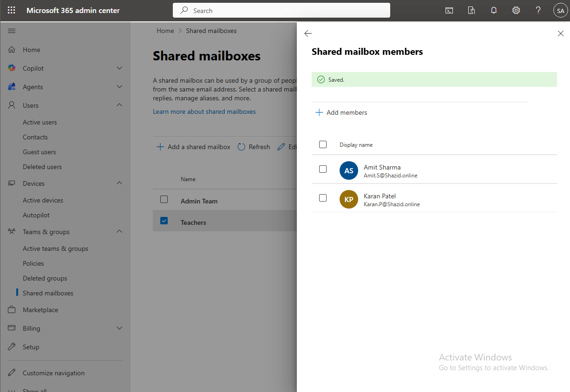Sort by the Name column header

188,179
